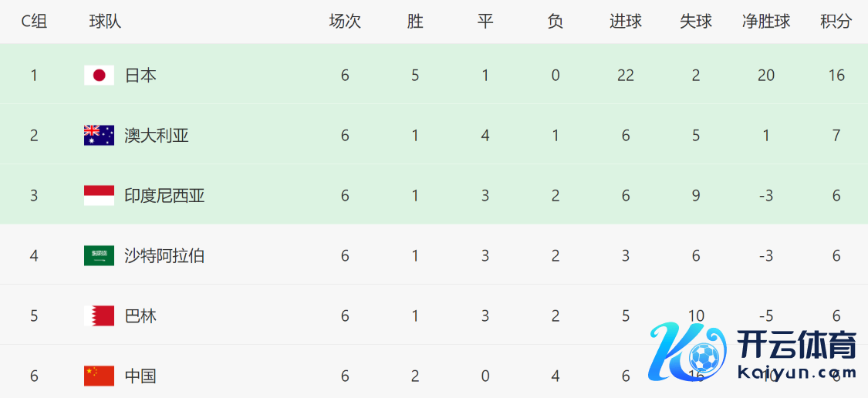Click the Indonesia flag icon
868x398 pixels.
pyautogui.click(x=99, y=195)
